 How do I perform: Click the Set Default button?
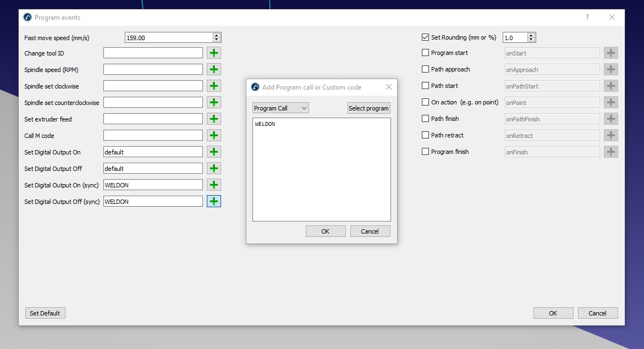45,313
